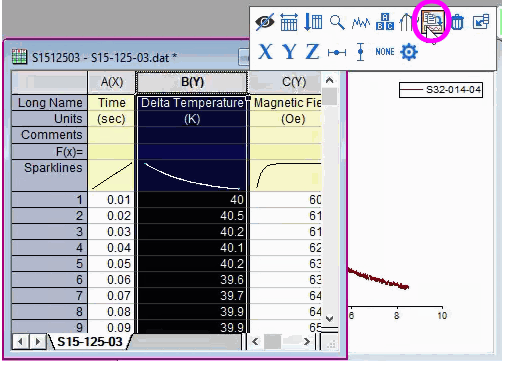Click the next sheet tab navigation arrow
This screenshot has width=507, height=374.
pyautogui.click(x=38, y=342)
